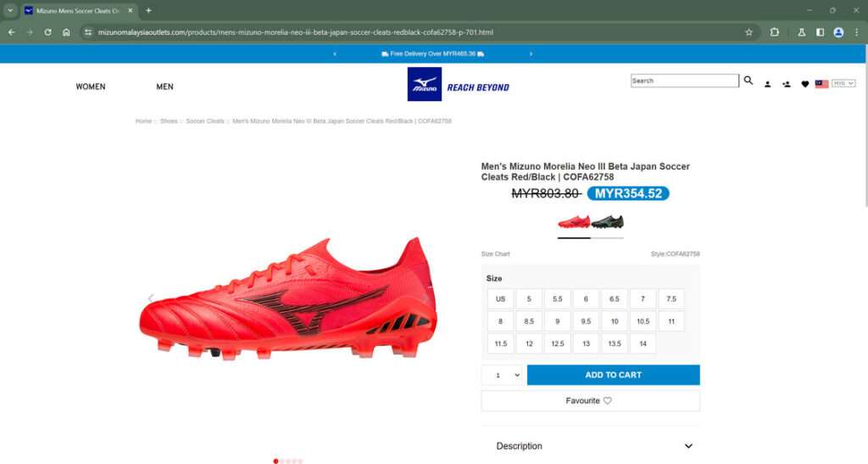This screenshot has width=868, height=464.
Task: Click the main red cleat product image
Action: click(288, 299)
